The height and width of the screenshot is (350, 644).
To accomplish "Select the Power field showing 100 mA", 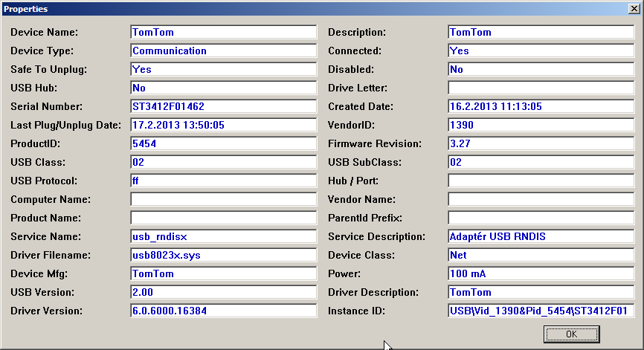I will click(541, 274).
